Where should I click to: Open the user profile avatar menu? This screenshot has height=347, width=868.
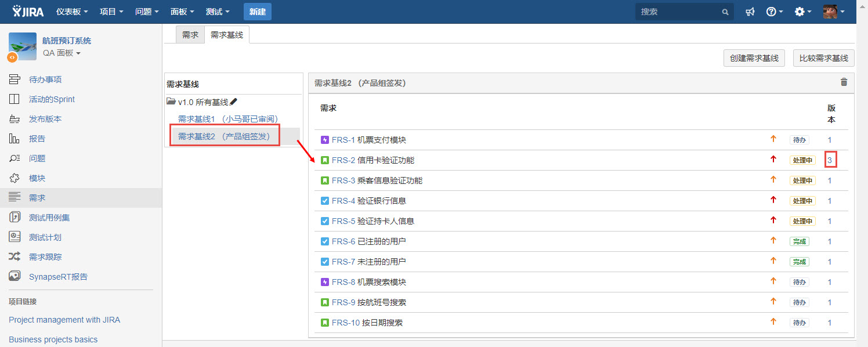tap(834, 12)
